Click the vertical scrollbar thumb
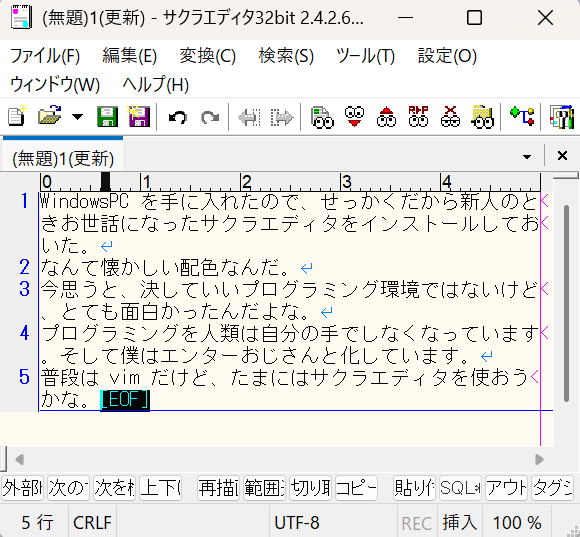 point(566,303)
